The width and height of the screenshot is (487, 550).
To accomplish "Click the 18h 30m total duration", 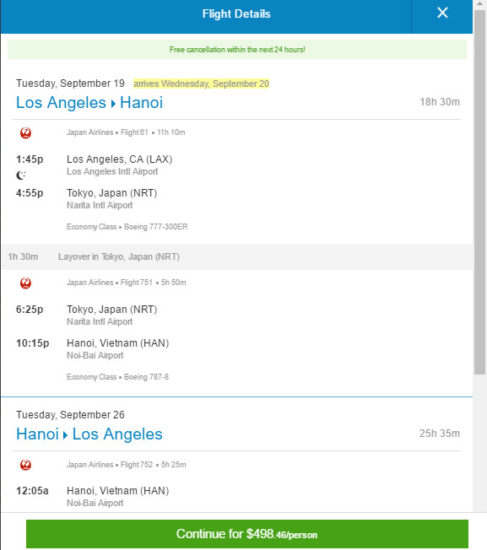I will coord(440,102).
